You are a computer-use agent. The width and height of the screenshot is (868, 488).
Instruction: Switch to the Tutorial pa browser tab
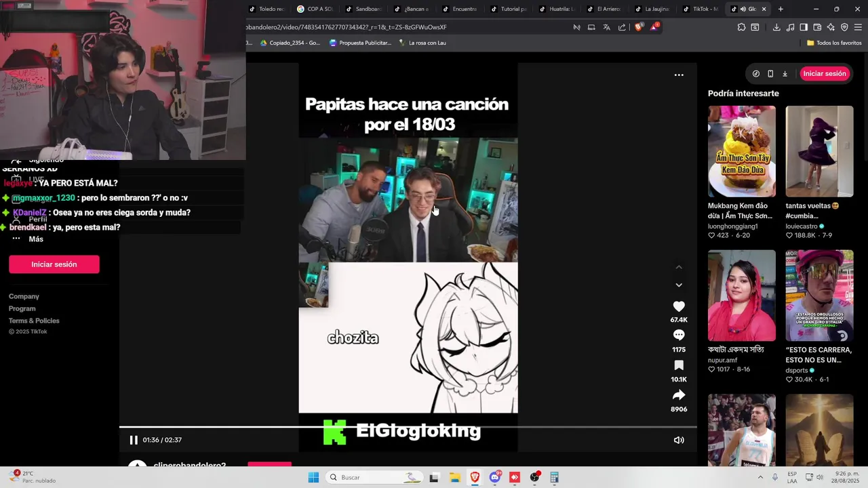coord(509,9)
